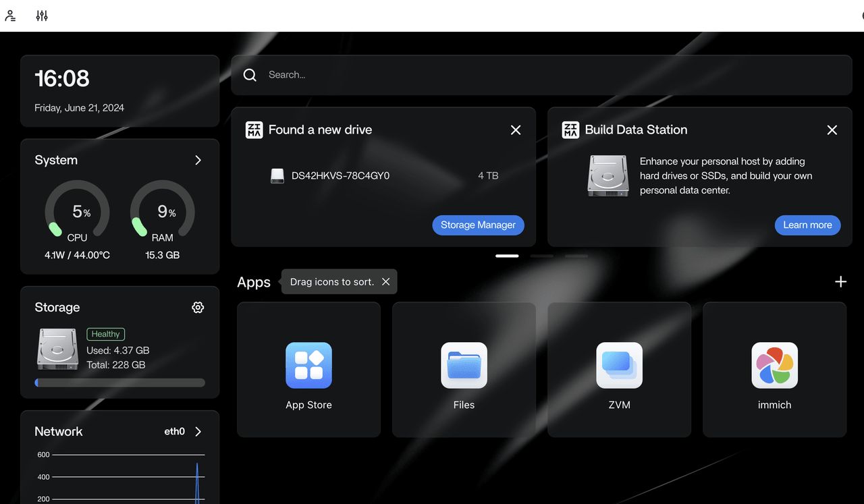Image resolution: width=864 pixels, height=504 pixels.
Task: Switch to the second notification card dot
Action: click(x=541, y=256)
